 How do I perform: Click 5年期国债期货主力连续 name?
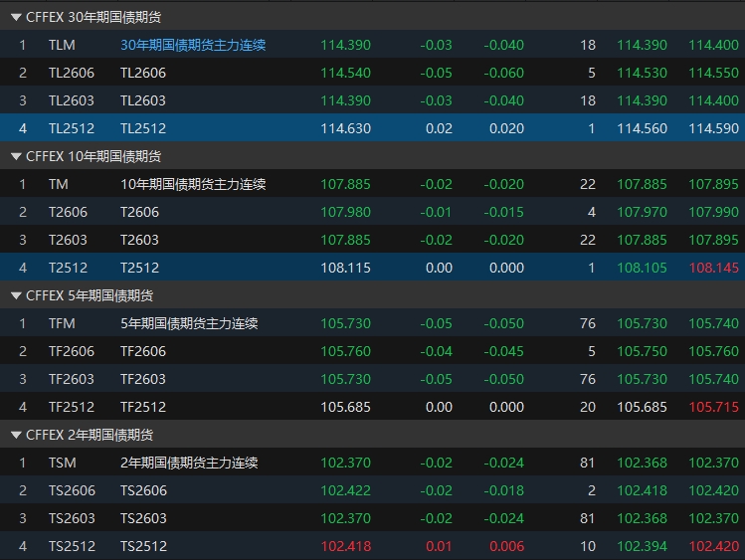pos(189,323)
